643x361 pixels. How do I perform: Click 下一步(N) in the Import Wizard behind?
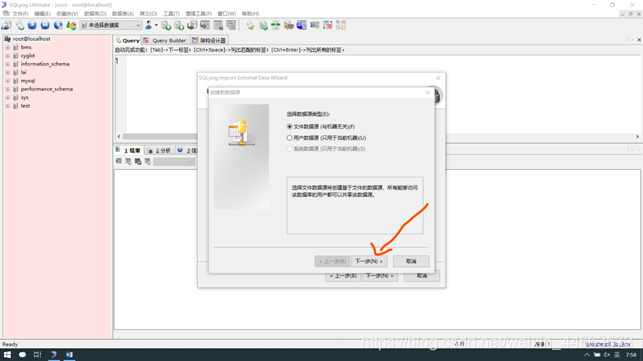point(380,276)
